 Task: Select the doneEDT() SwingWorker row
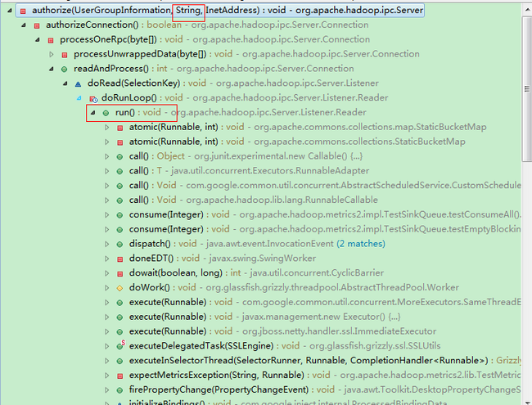[223, 258]
